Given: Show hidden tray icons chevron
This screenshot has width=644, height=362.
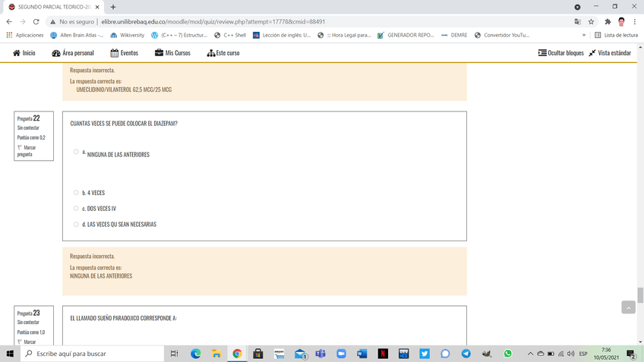Looking at the screenshot, I should [530, 354].
